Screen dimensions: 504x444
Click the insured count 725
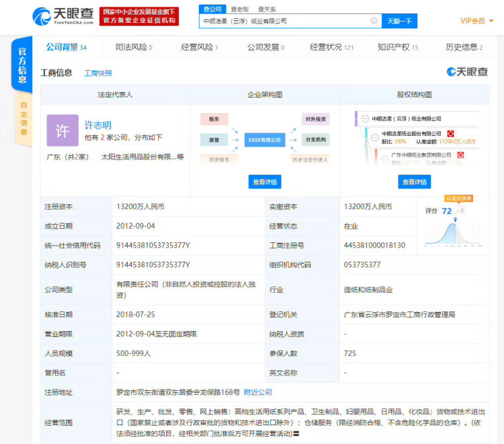tap(350, 353)
